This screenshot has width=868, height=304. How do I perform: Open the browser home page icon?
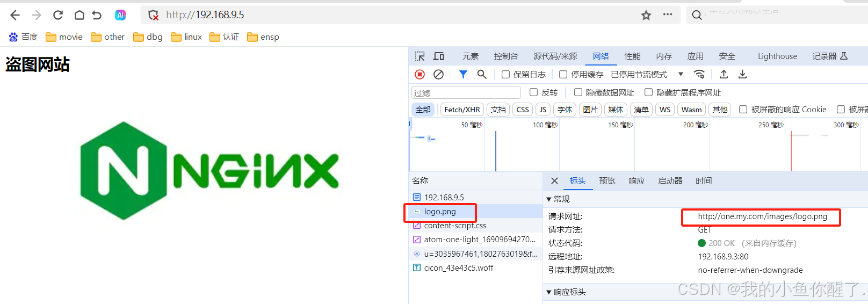[x=79, y=15]
